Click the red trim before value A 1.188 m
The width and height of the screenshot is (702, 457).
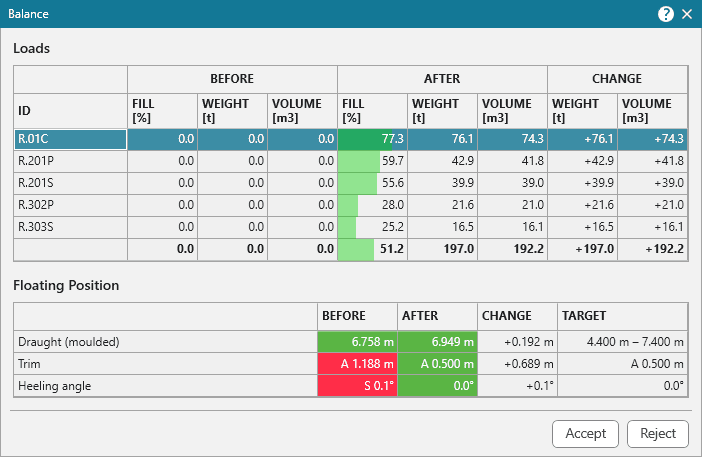click(357, 364)
